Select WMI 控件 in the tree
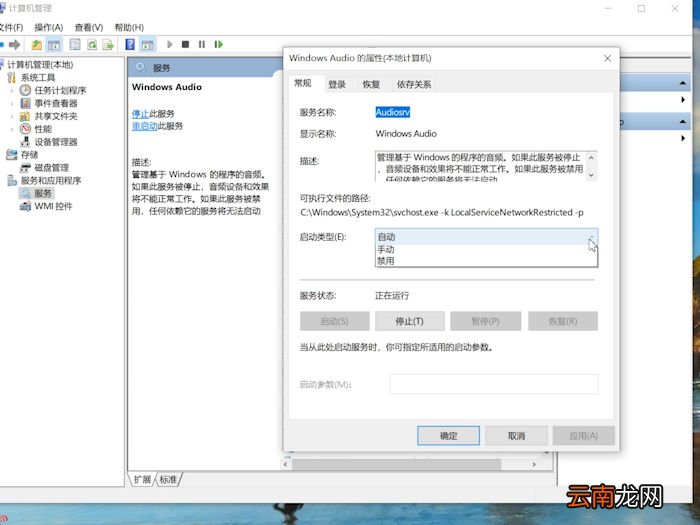 coord(53,206)
